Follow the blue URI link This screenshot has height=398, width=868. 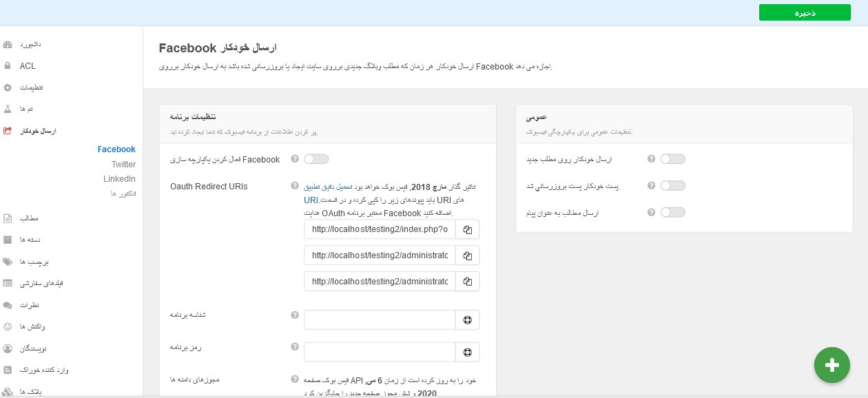tap(311, 200)
